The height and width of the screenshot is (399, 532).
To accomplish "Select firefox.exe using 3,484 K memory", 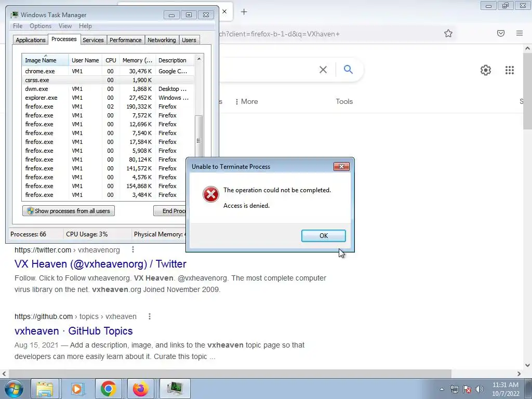I will (x=104, y=195).
